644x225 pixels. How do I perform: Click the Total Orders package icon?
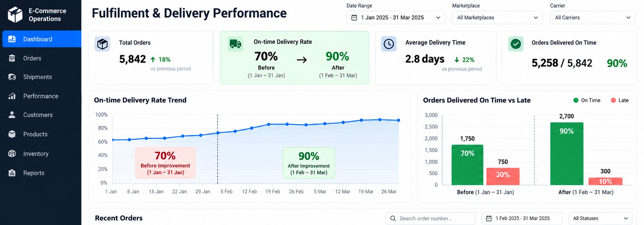pos(102,44)
